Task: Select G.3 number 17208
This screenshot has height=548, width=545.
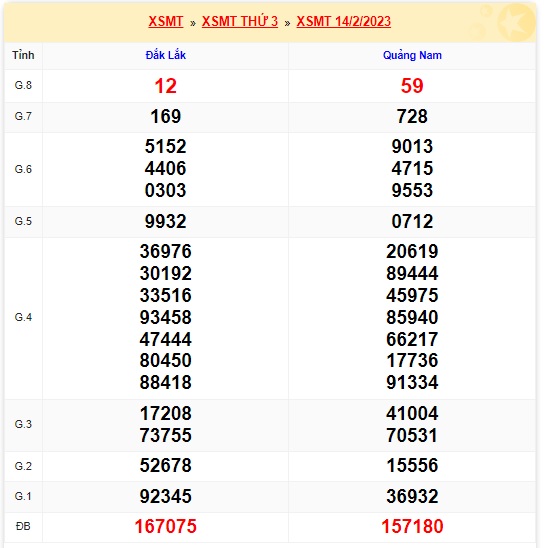Action: [166, 413]
